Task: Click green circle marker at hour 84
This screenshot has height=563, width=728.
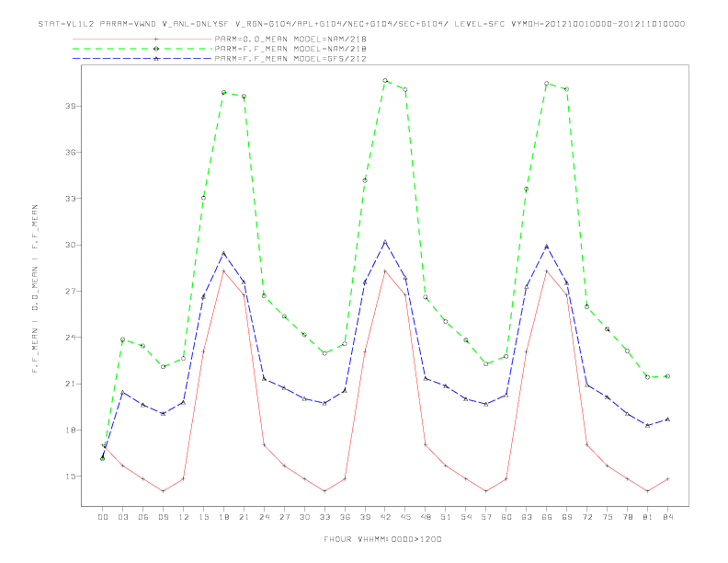Action: (x=667, y=376)
